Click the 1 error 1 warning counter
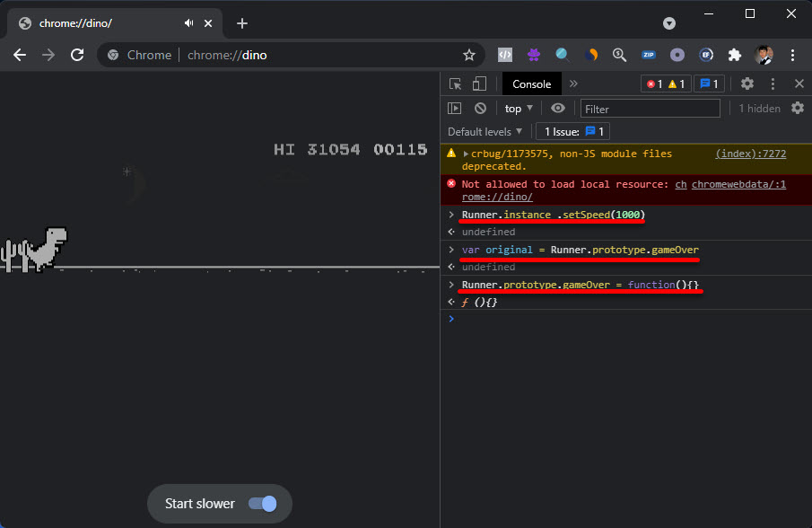This screenshot has width=812, height=528. 666,84
